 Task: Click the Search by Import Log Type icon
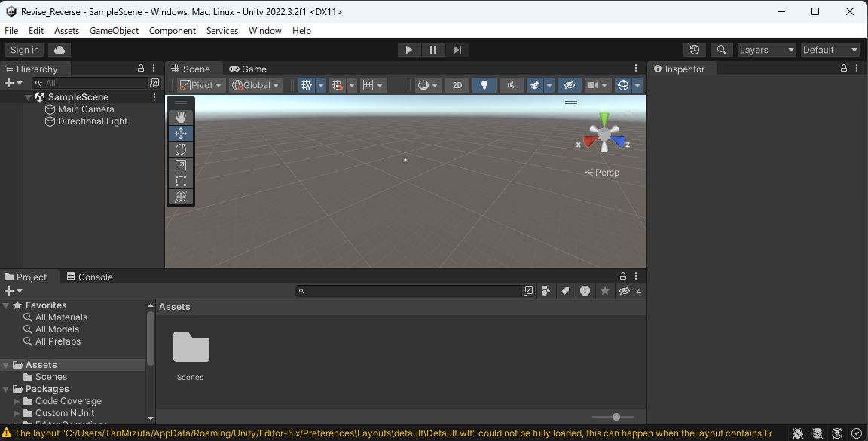pos(585,291)
